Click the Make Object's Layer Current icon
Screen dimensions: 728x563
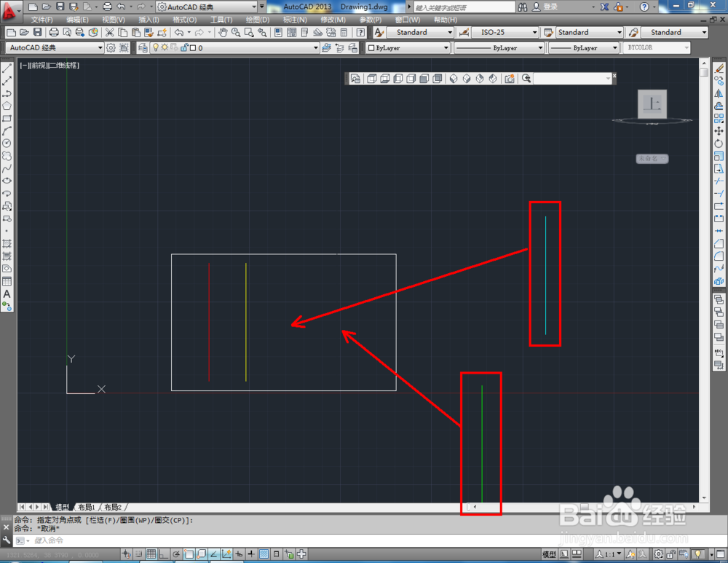click(x=327, y=48)
